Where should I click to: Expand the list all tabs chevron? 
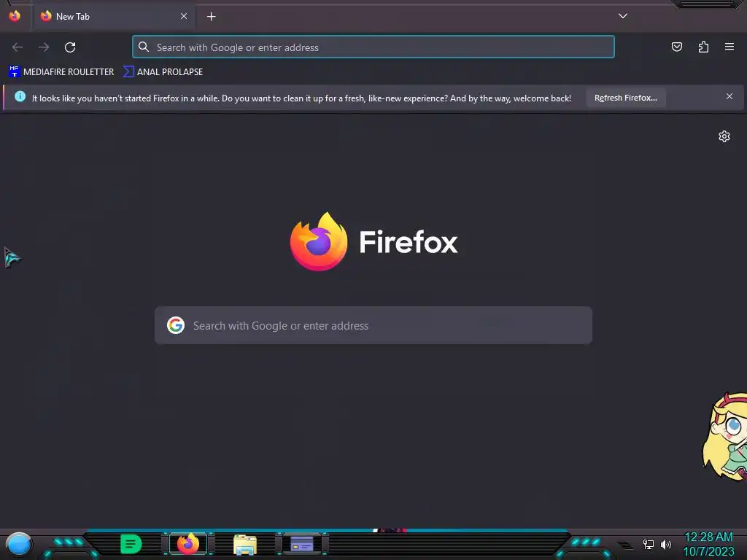(623, 16)
